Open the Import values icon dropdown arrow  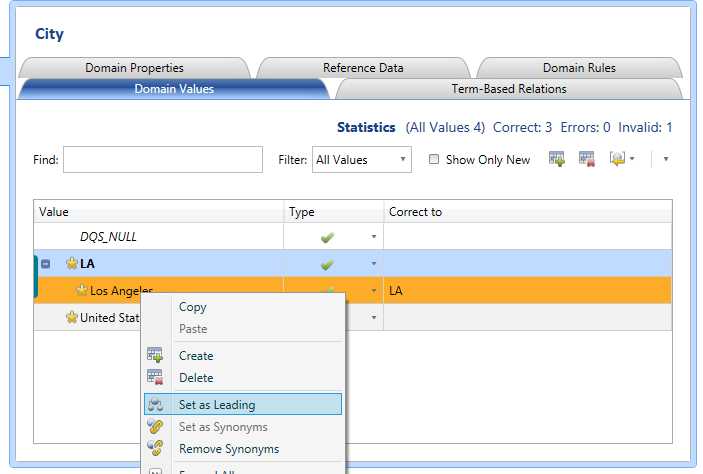click(632, 159)
